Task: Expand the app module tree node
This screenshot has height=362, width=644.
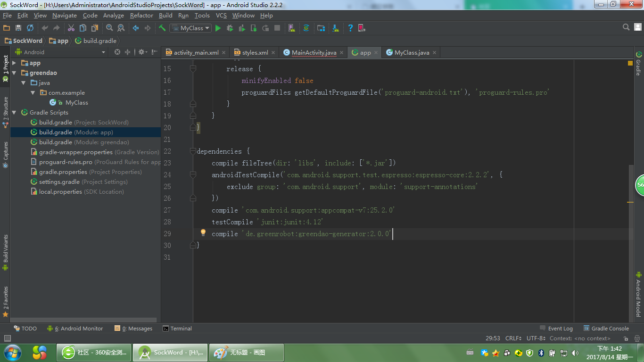Action: [14, 63]
